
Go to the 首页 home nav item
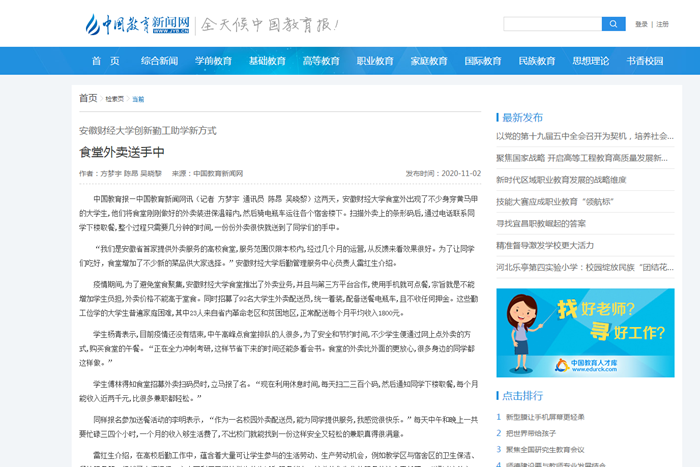(105, 61)
